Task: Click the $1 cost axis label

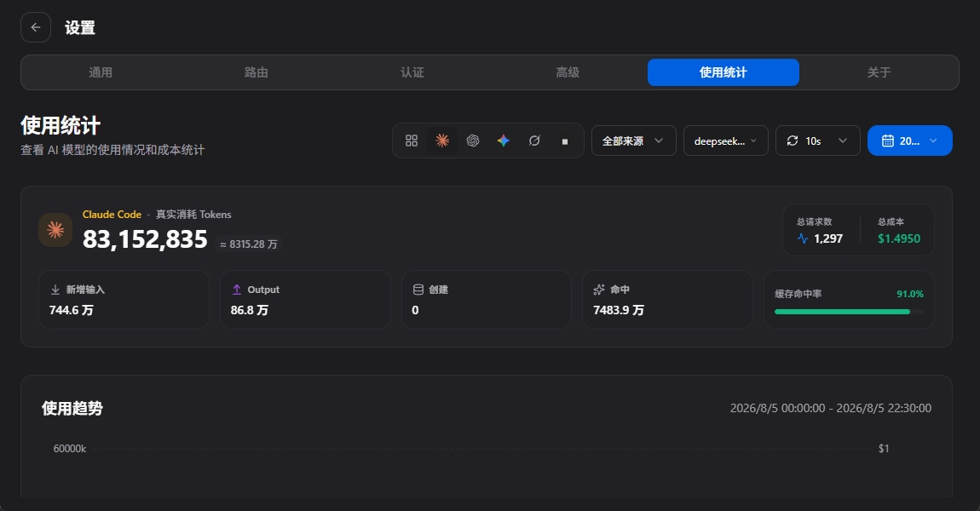Action: (x=884, y=449)
